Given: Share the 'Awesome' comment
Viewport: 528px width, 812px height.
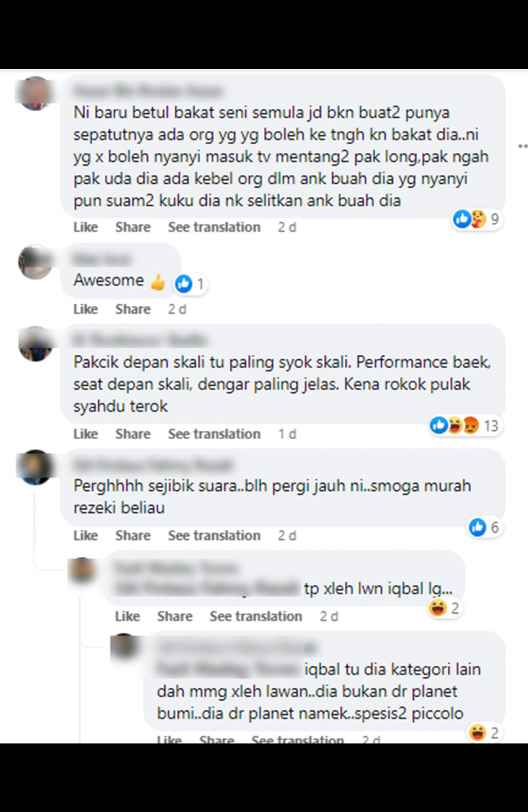Looking at the screenshot, I should pyautogui.click(x=133, y=309).
